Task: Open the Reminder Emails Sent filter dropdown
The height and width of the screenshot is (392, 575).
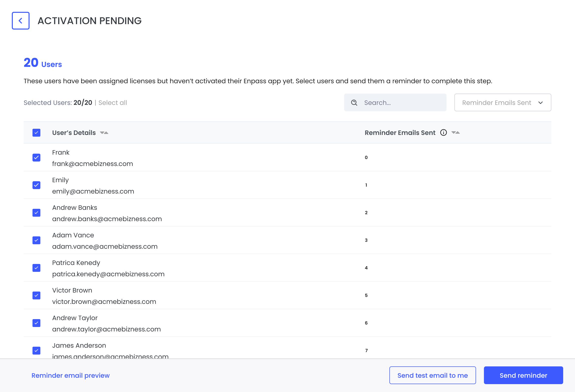Action: [503, 102]
